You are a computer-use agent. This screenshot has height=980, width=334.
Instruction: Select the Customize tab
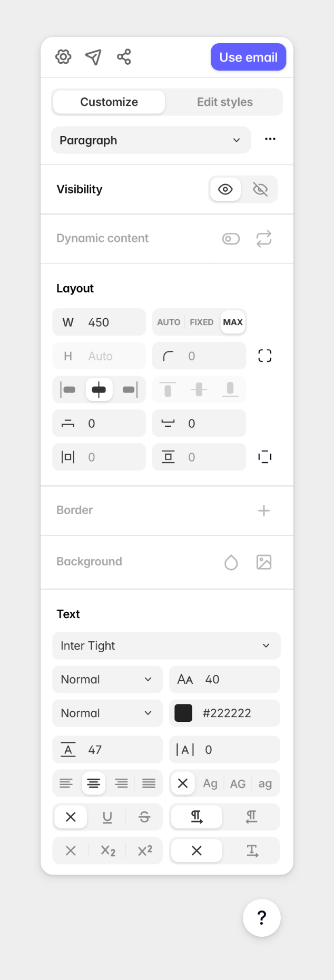tap(109, 102)
